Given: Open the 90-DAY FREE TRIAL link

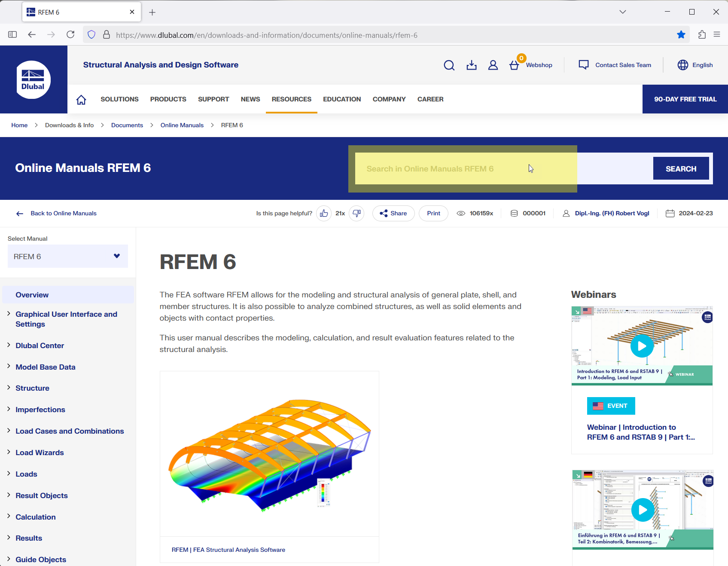Looking at the screenshot, I should pyautogui.click(x=685, y=99).
